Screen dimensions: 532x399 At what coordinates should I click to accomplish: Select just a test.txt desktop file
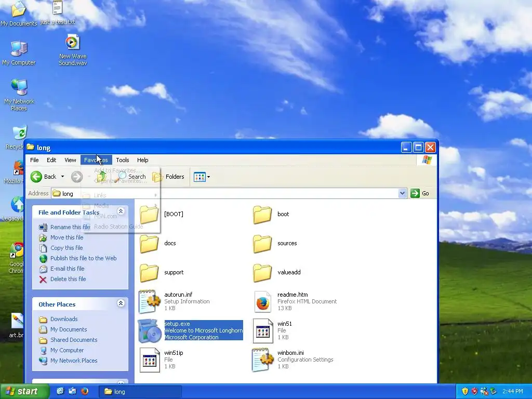[57, 13]
